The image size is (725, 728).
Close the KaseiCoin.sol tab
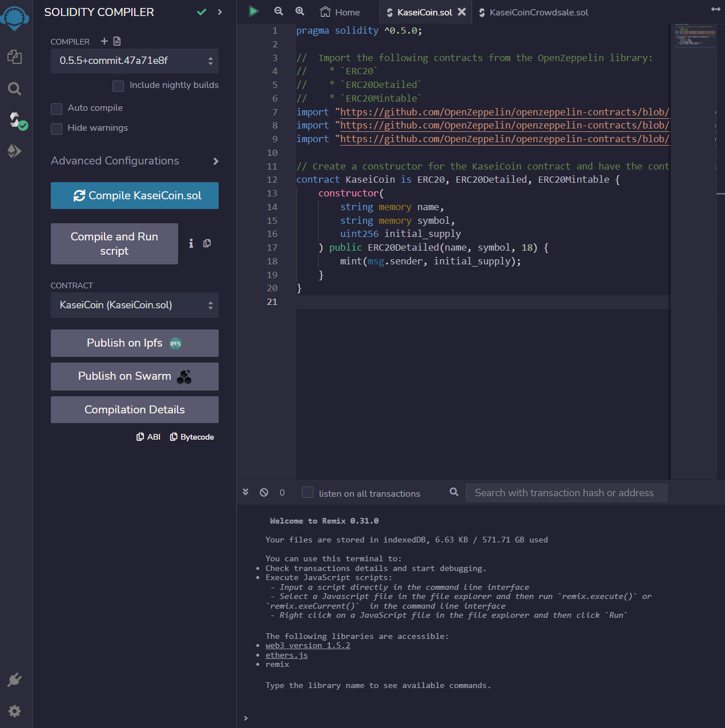tap(462, 11)
